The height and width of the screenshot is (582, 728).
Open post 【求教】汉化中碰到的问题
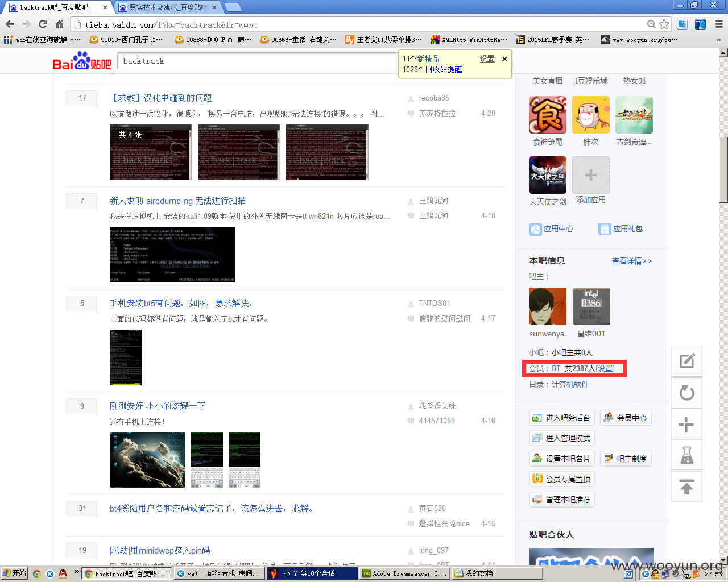[161, 98]
